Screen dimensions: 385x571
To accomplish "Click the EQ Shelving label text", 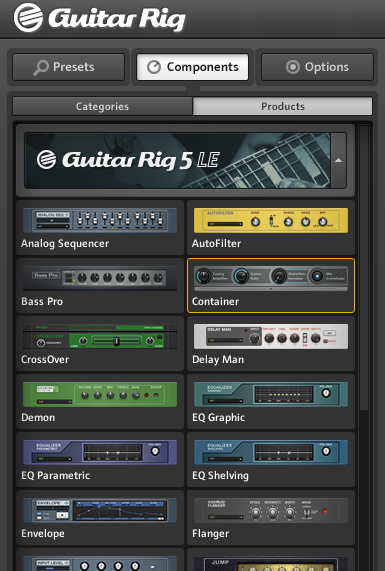I will (x=220, y=475).
